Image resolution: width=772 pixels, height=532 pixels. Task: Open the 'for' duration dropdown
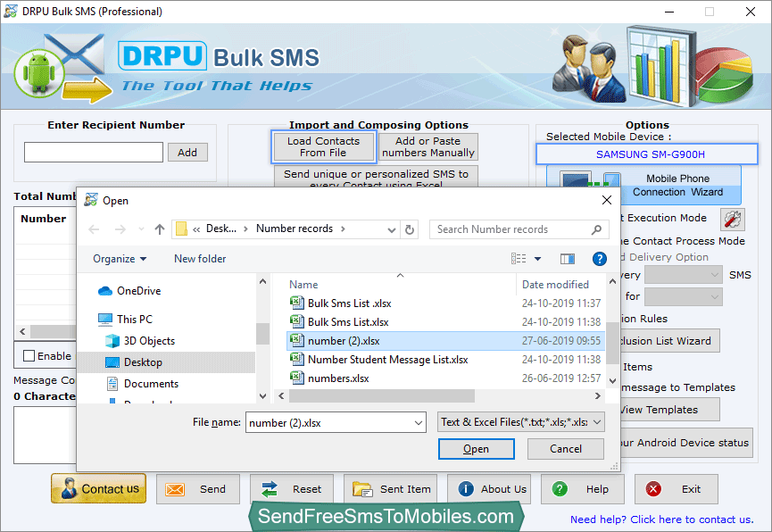pyautogui.click(x=684, y=296)
